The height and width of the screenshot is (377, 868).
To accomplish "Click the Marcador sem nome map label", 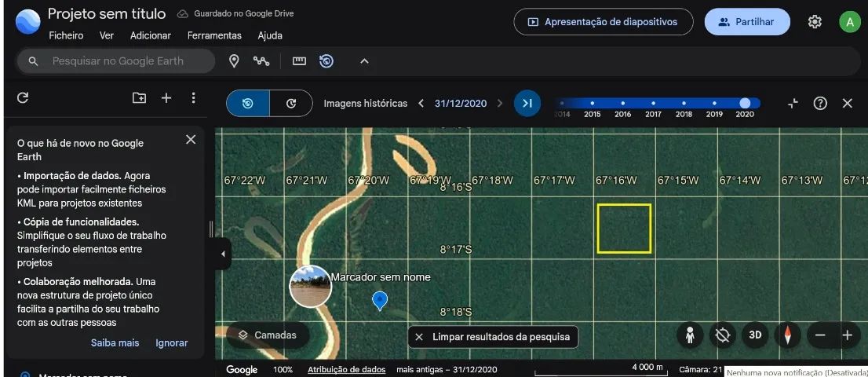I will click(x=381, y=276).
